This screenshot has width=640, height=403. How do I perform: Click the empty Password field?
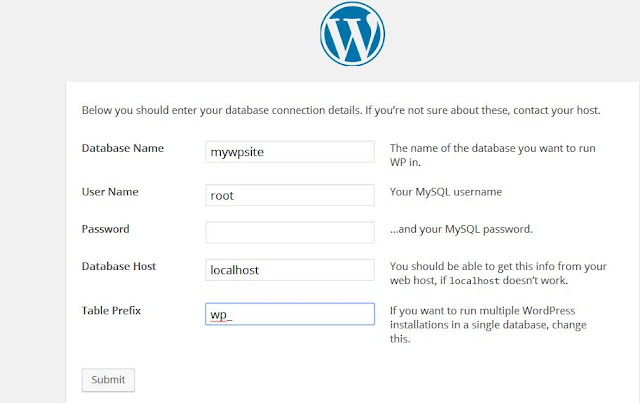[x=289, y=232]
